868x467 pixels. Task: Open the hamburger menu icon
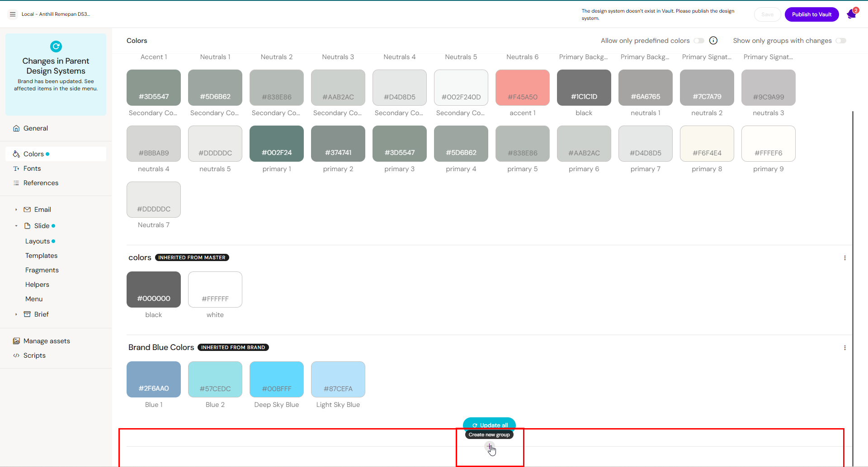coord(13,14)
